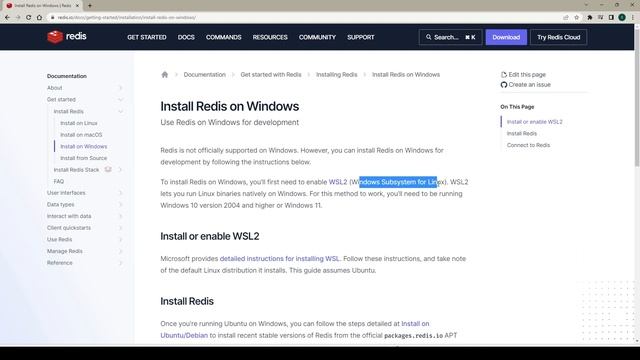Open the RESOURCES menu
640x360 pixels.
tap(270, 37)
